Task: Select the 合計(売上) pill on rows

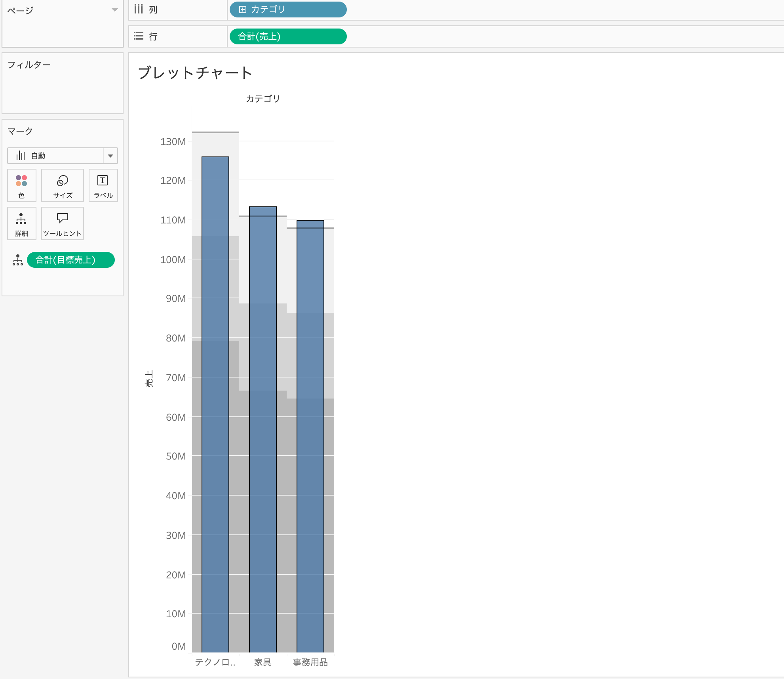Action: click(x=288, y=36)
